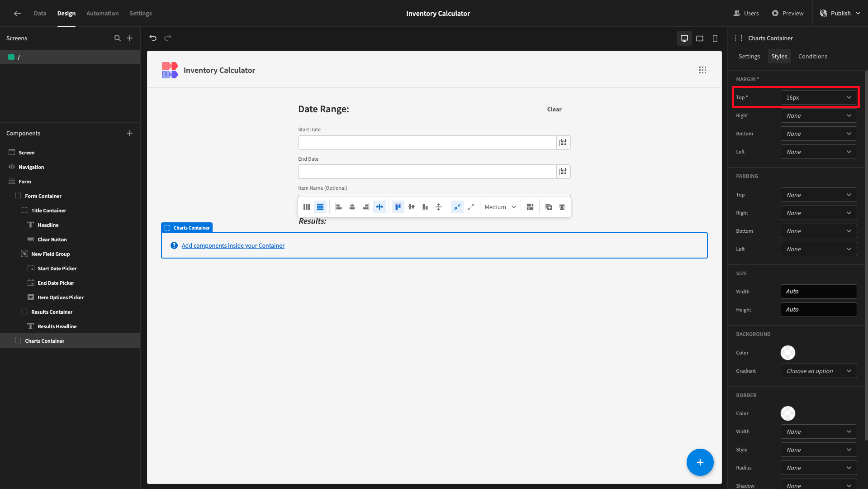This screenshot has height=489, width=868.
Task: Open Border Radius dropdown
Action: pyautogui.click(x=819, y=468)
